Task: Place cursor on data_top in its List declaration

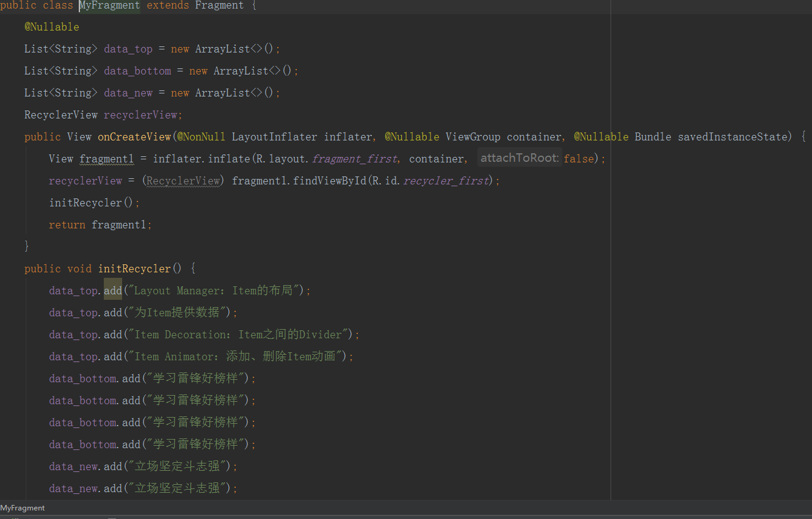Action: click(128, 49)
